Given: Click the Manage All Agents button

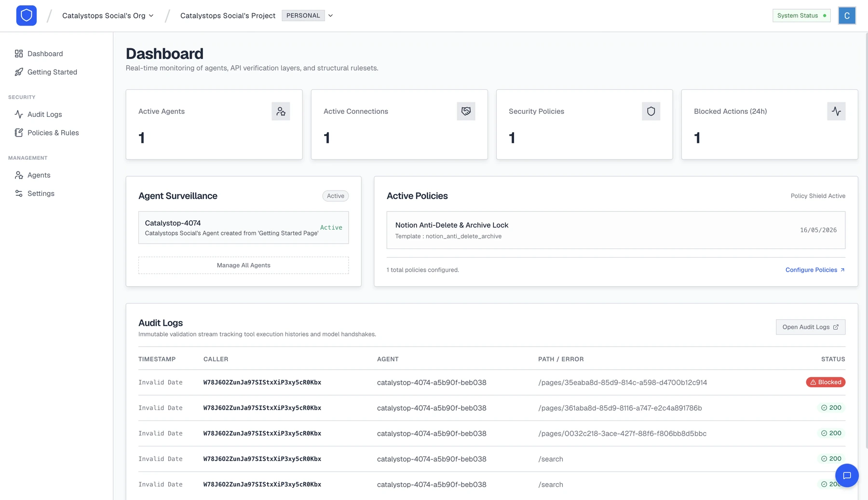Looking at the screenshot, I should pyautogui.click(x=244, y=265).
